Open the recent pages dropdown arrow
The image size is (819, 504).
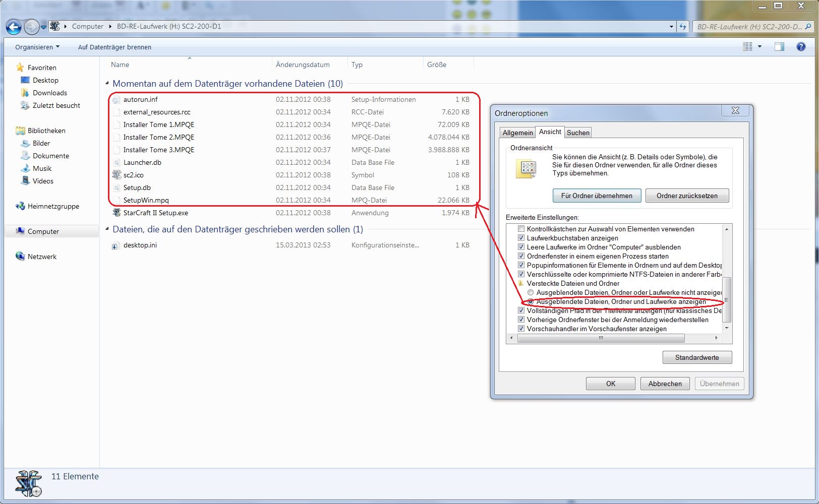click(x=43, y=27)
